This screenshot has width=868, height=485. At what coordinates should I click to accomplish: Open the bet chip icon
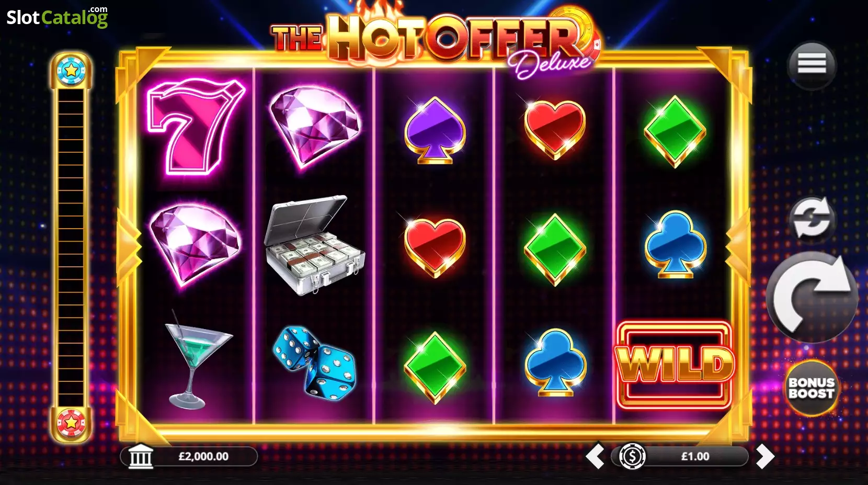(x=632, y=456)
